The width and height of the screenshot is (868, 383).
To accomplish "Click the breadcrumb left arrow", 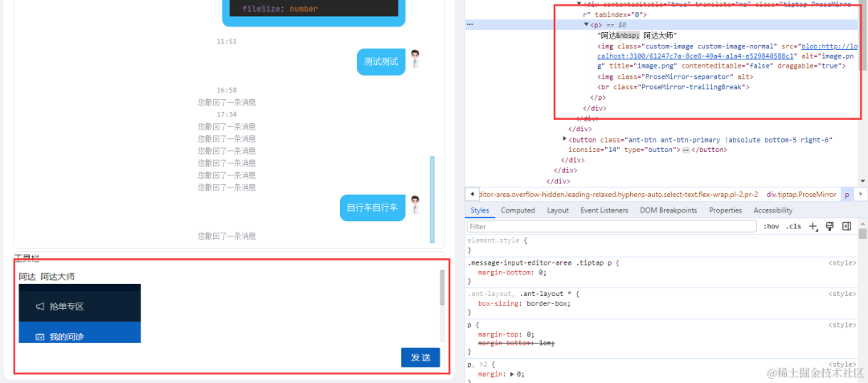I will pos(472,195).
